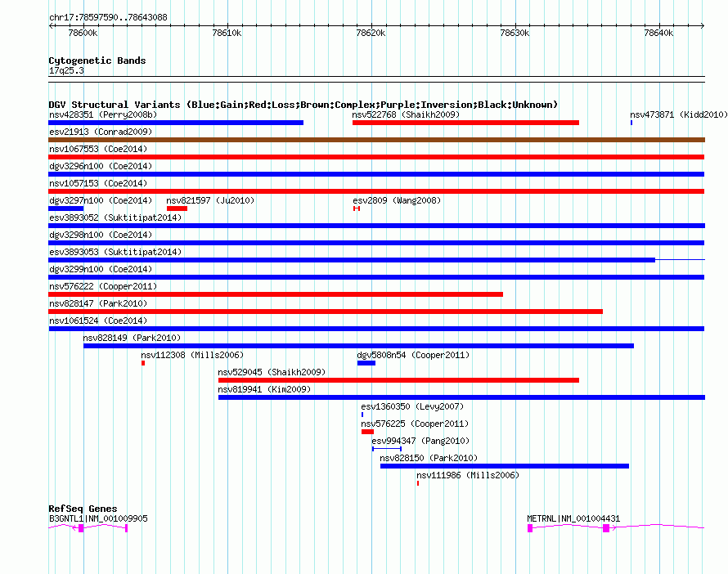Click the dgv3298n100 (Coe2014) blue bar

[x=376, y=243]
